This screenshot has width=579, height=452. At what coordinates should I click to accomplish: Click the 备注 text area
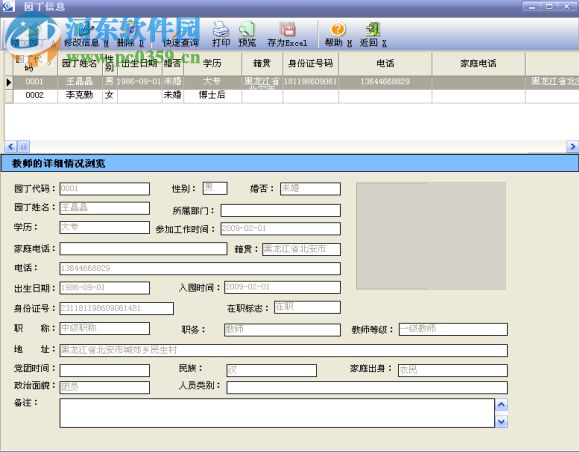click(277, 413)
